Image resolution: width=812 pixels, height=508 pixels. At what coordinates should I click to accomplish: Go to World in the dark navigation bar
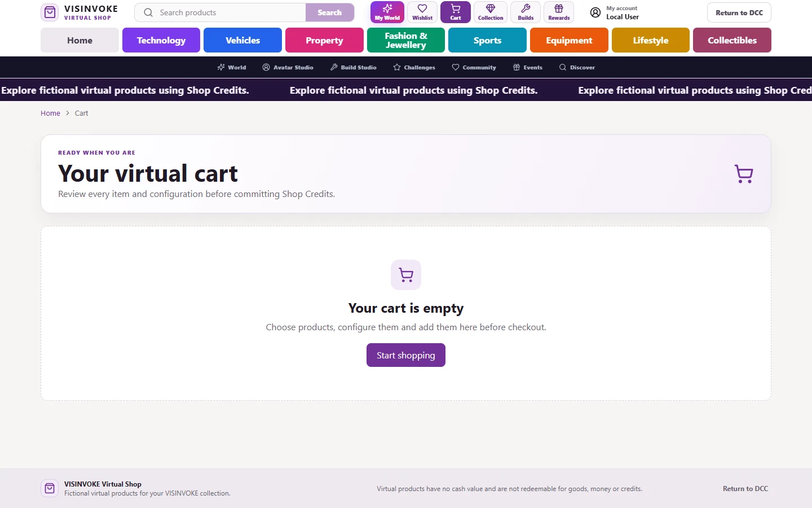click(x=232, y=67)
